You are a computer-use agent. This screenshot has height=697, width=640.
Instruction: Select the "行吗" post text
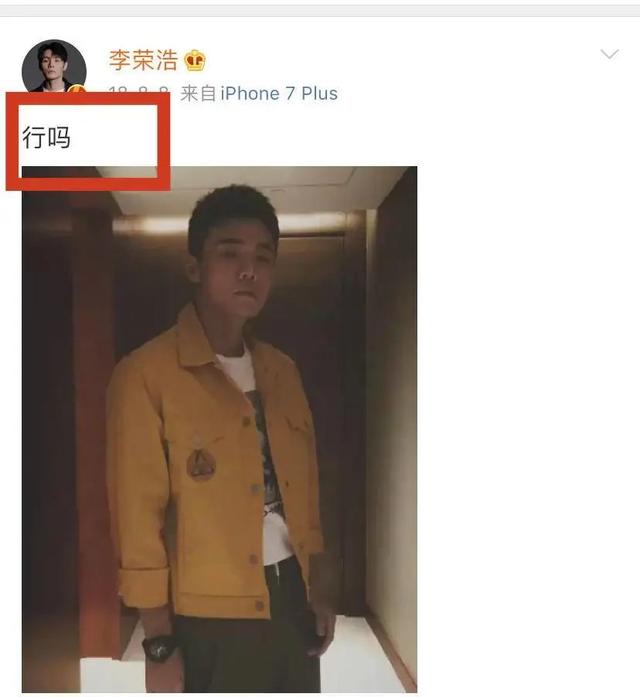click(46, 137)
